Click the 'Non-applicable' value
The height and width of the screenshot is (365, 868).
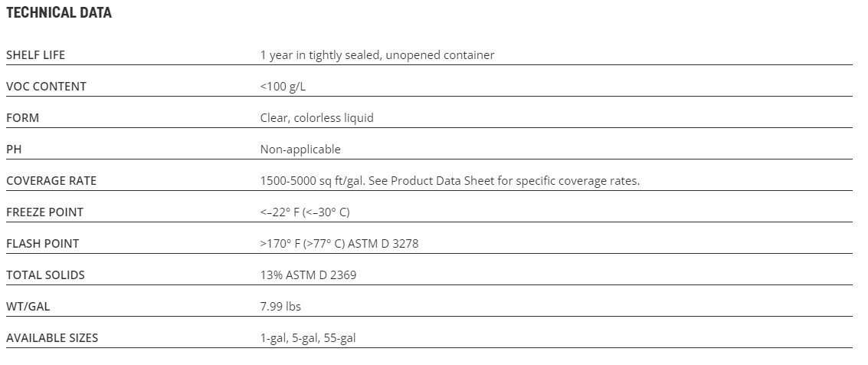click(300, 149)
